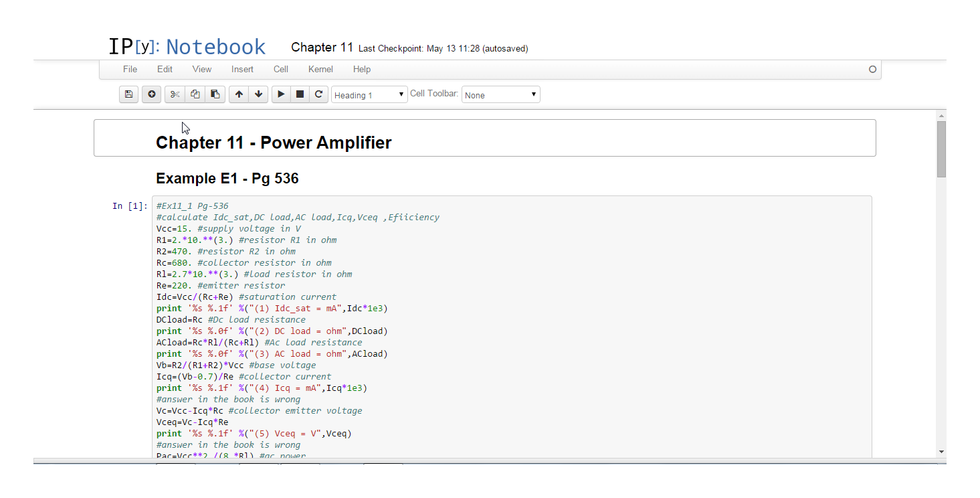Open the Kernel menu

tap(320, 69)
